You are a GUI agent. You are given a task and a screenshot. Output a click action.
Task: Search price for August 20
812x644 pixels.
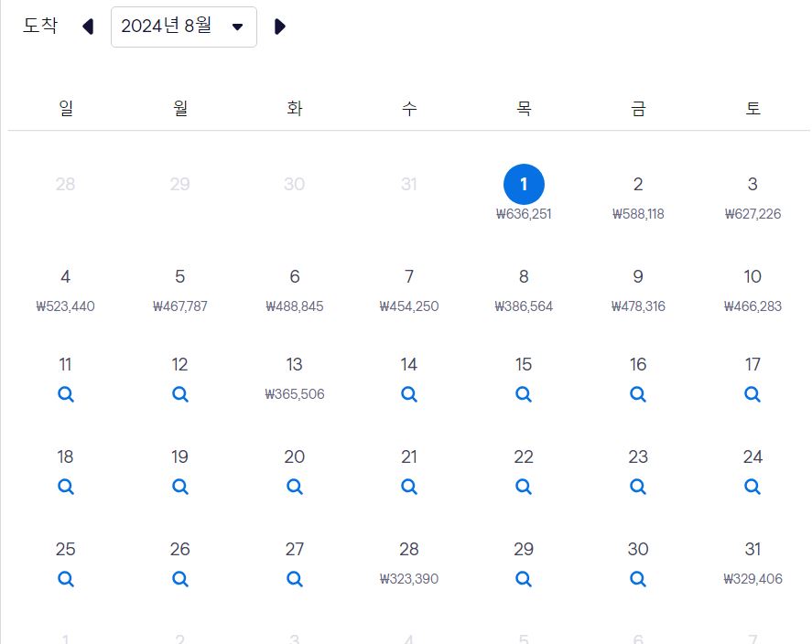coord(295,487)
